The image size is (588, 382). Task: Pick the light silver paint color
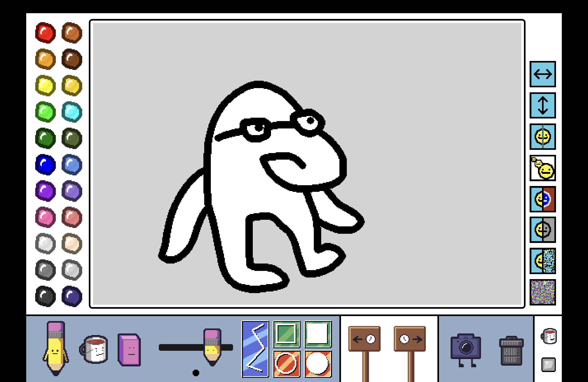(x=72, y=270)
